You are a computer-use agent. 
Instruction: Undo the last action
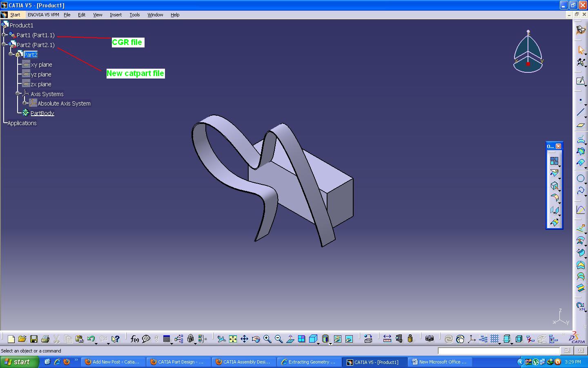tap(91, 339)
